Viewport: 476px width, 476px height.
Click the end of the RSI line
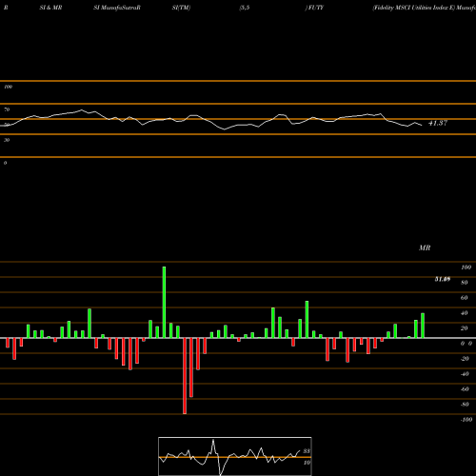(x=422, y=126)
